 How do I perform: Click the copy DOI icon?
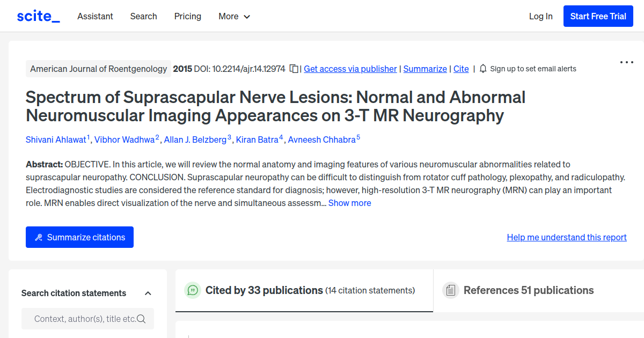coord(293,69)
